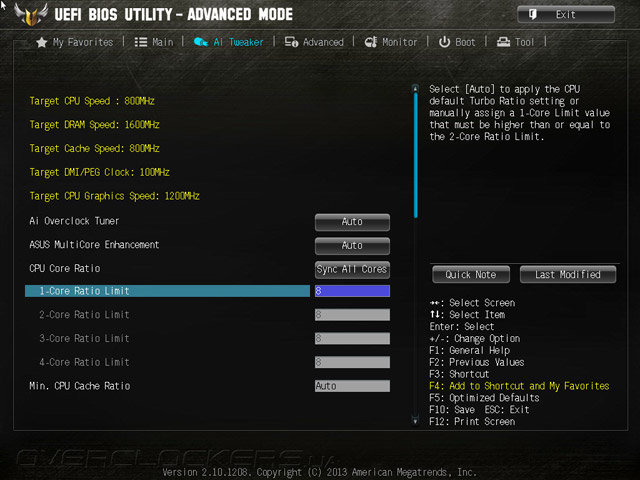The height and width of the screenshot is (480, 640).
Task: Click the Last Modified button
Action: 568,274
